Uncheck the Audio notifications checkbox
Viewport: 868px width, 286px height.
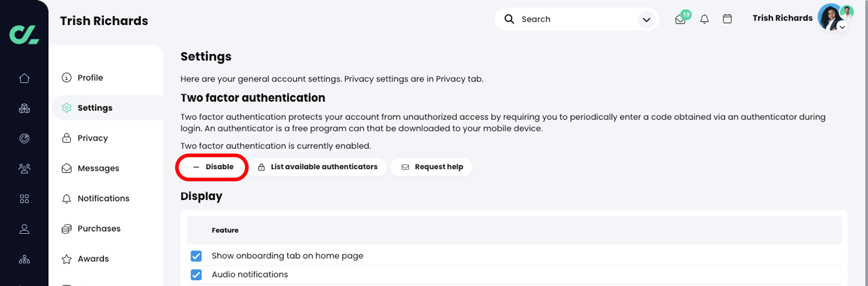196,275
